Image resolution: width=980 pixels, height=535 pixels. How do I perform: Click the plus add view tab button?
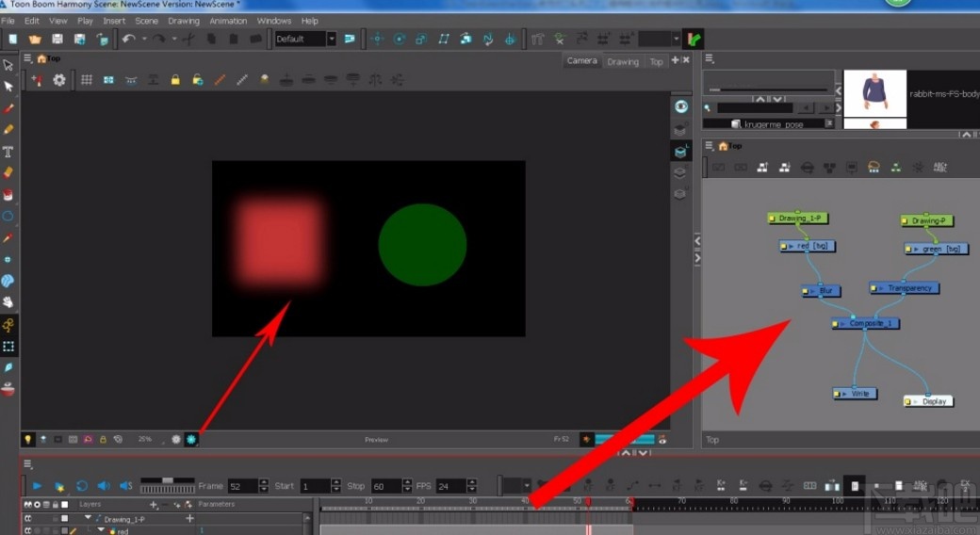point(675,60)
